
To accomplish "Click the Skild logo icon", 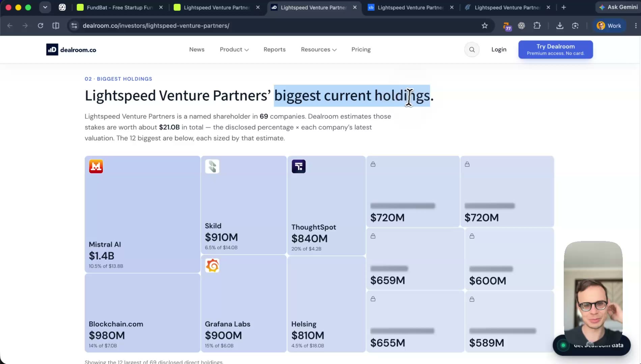I will tap(212, 166).
